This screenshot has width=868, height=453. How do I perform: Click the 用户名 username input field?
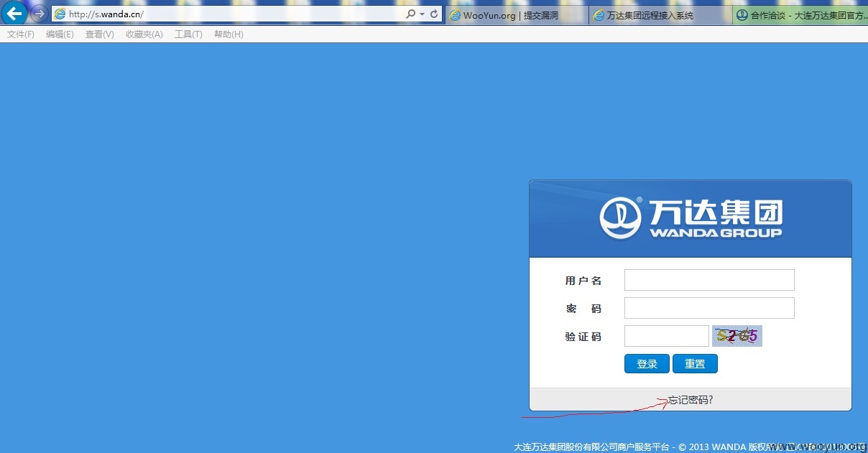[709, 280]
